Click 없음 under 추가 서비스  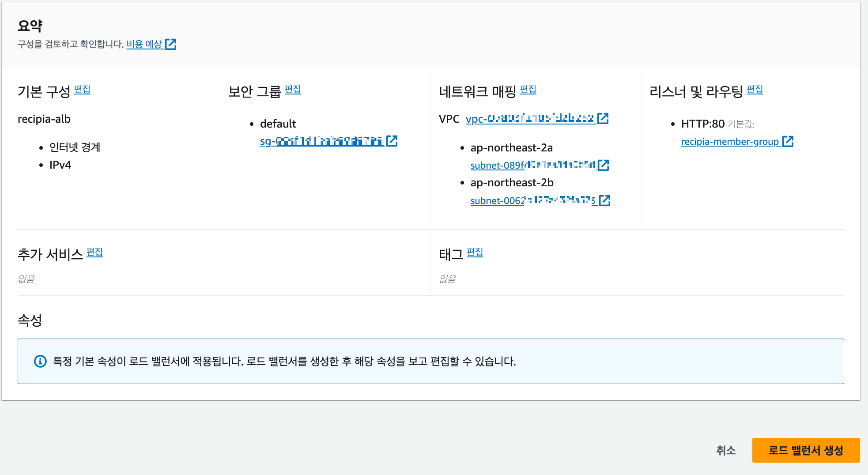click(x=26, y=279)
